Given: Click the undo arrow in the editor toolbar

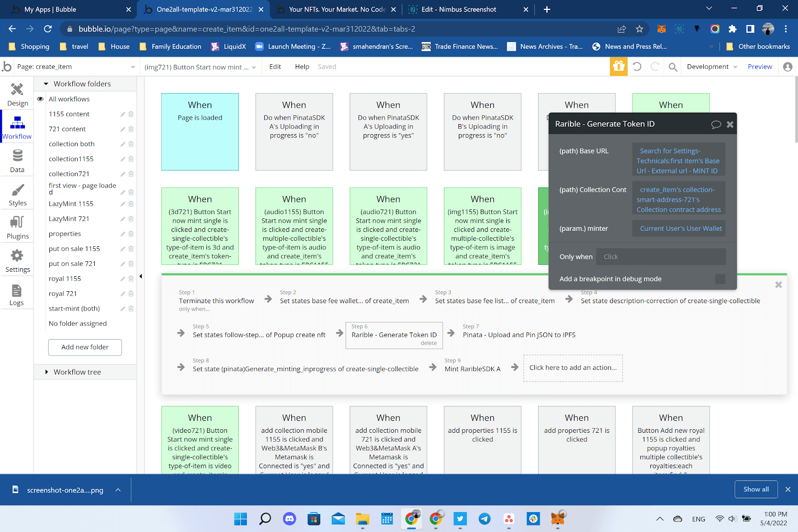Looking at the screenshot, I should [637, 66].
